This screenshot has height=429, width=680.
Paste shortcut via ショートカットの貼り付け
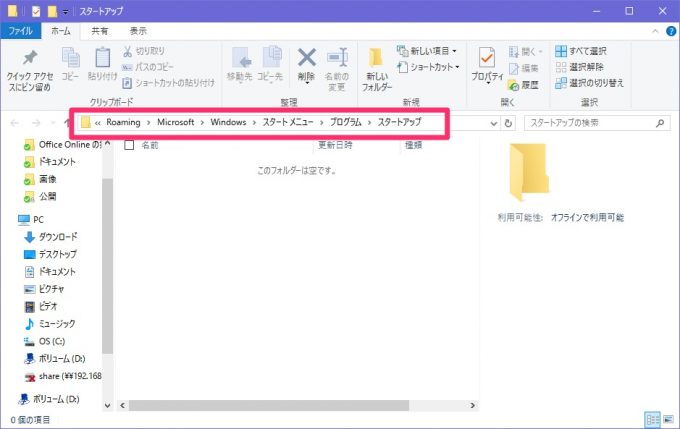click(x=169, y=82)
